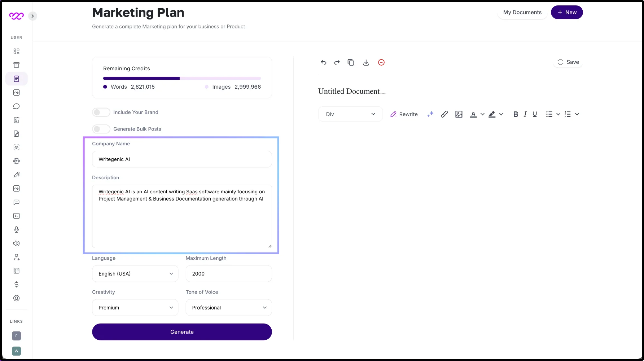The image size is (644, 361).
Task: Open the microphone speech-to-text sidebar icon
Action: pyautogui.click(x=16, y=229)
